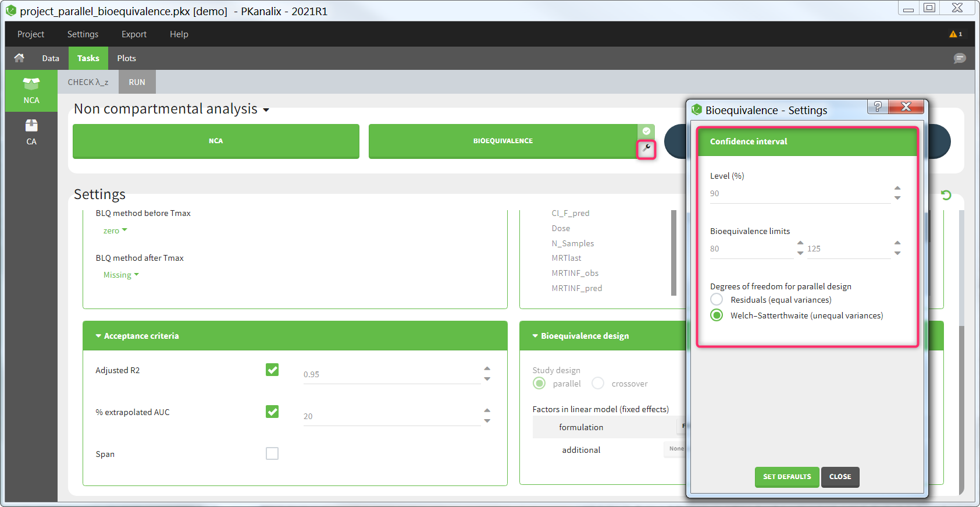Screen dimensions: 980x507
Task: Enable the Span acceptance criteria checkbox
Action: click(x=272, y=453)
